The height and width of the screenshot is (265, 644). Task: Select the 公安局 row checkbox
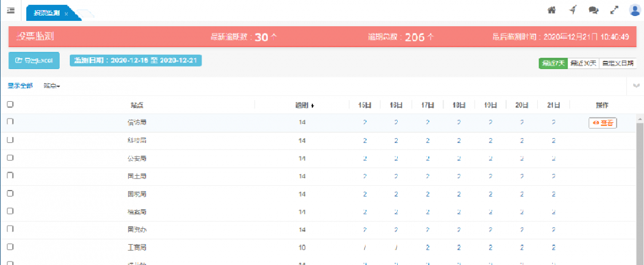coord(10,158)
